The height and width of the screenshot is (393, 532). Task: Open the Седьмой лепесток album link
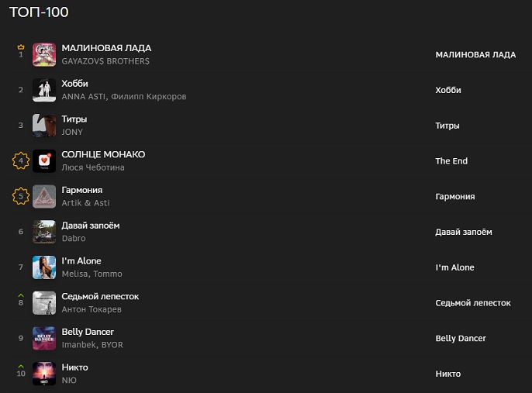473,303
